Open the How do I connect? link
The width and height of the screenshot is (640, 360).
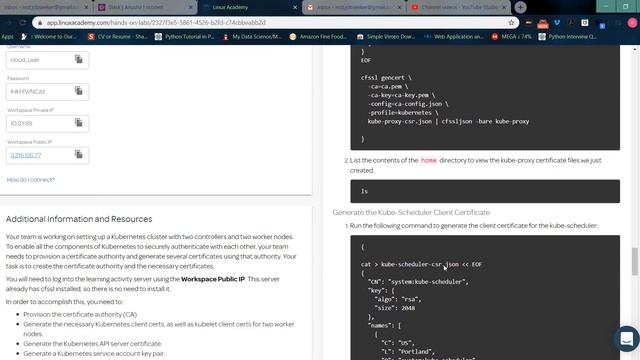tap(31, 180)
